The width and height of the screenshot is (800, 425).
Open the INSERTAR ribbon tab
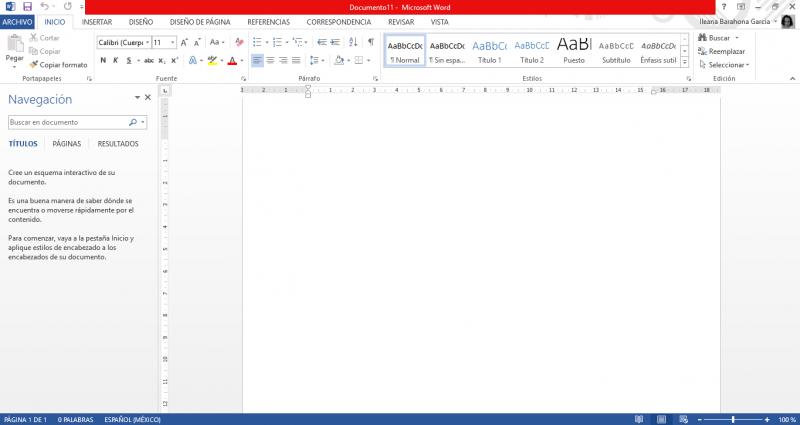pos(97,21)
